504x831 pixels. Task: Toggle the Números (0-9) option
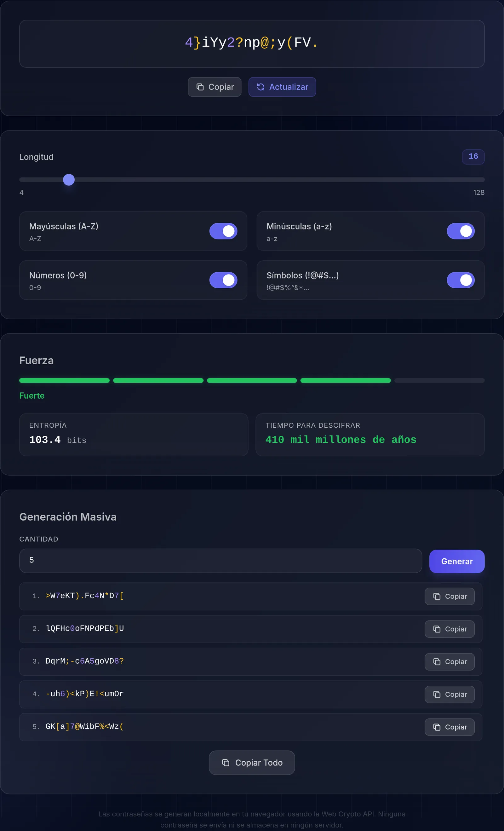tap(223, 280)
